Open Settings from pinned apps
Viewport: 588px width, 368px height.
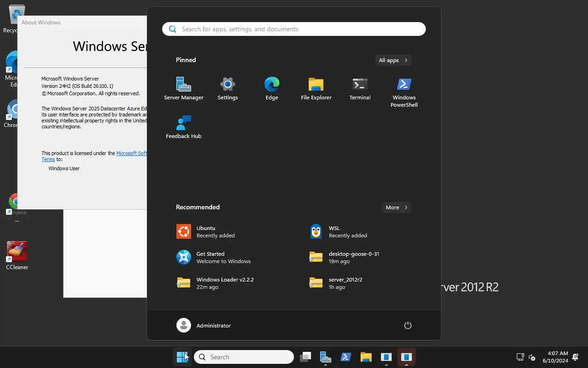(x=228, y=88)
